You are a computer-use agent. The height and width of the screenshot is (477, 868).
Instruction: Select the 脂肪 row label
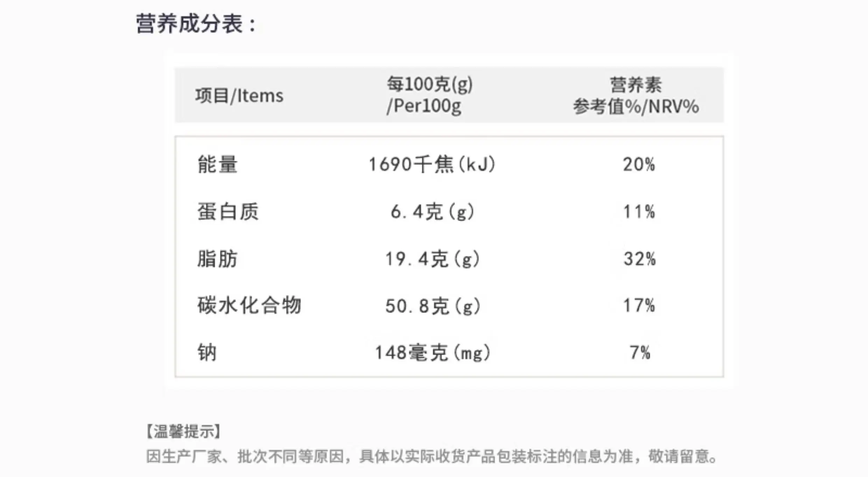tap(218, 259)
